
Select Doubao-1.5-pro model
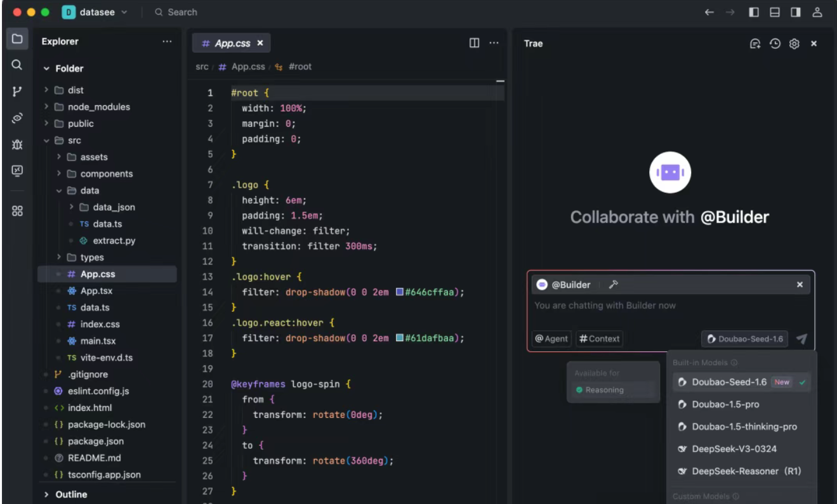click(741, 404)
